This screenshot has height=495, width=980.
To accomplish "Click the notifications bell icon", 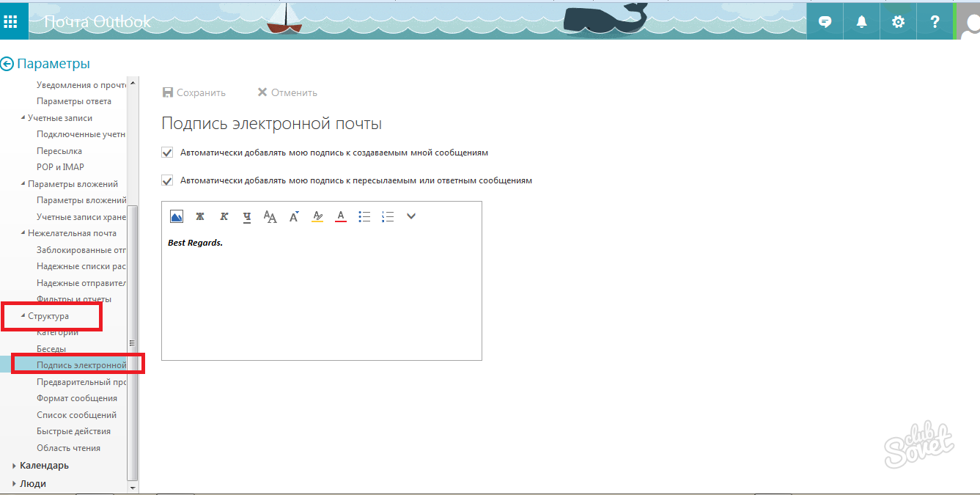I will pos(861,21).
